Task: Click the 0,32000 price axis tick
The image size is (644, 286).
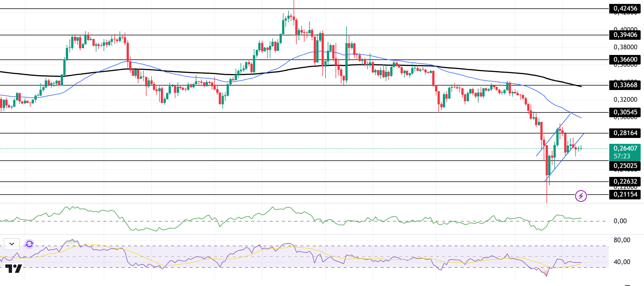Action: [x=625, y=100]
